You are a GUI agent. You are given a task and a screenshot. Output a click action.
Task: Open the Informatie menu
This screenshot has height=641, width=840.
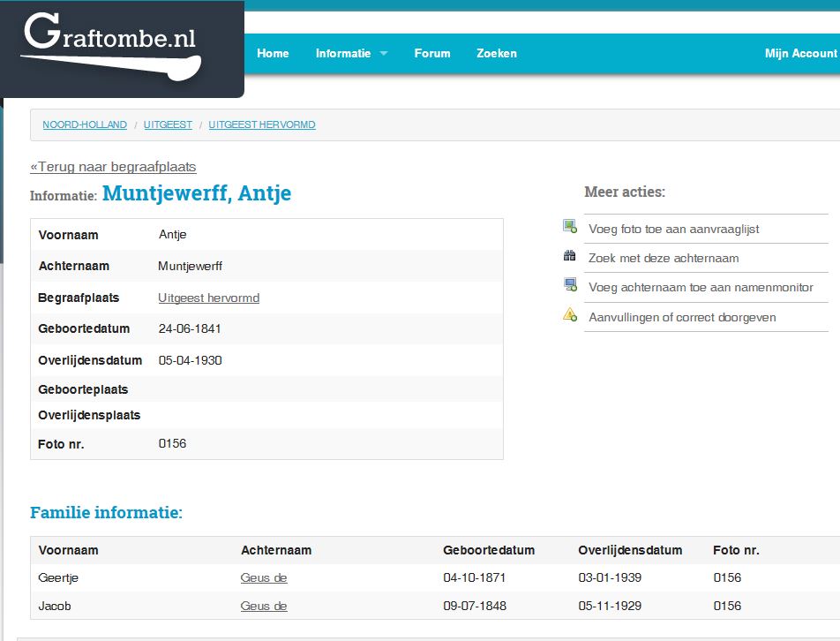(343, 54)
